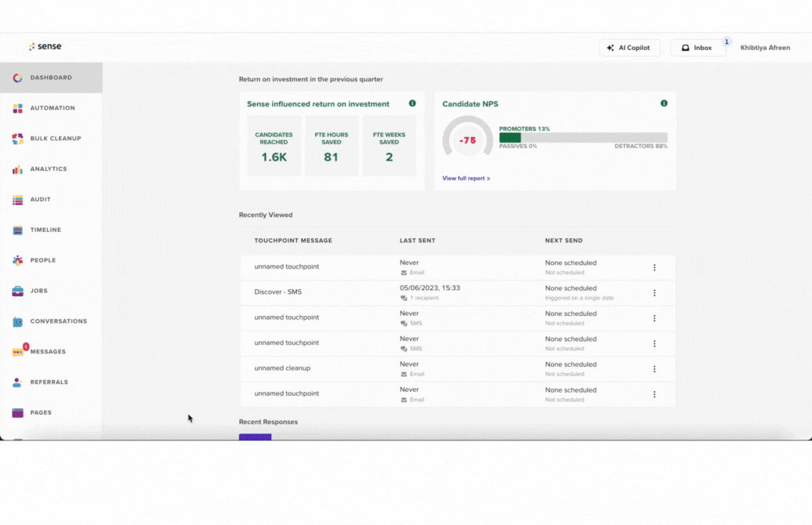Open the Automation sidebar icon
The image size is (812, 525).
coord(17,108)
